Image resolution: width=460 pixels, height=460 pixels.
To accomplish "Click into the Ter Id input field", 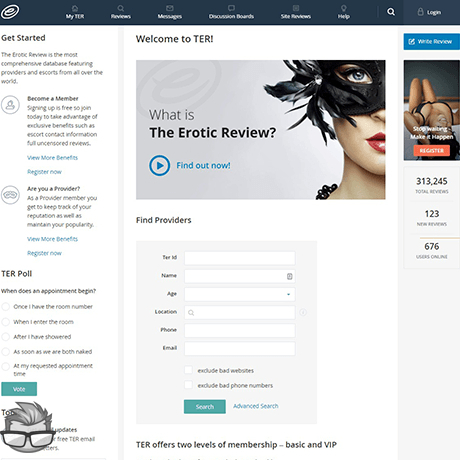I will click(x=240, y=258).
